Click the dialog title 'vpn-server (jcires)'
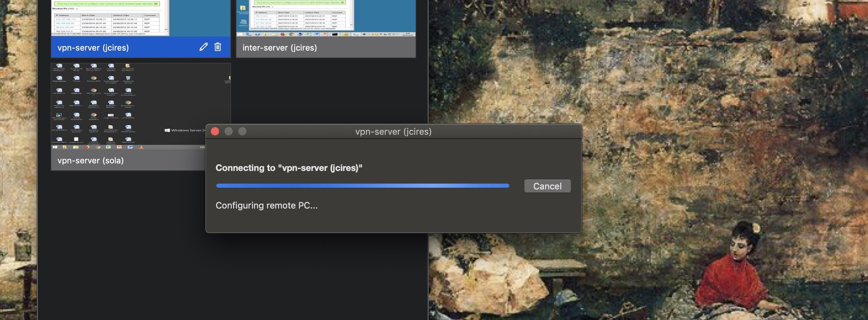 393,132
